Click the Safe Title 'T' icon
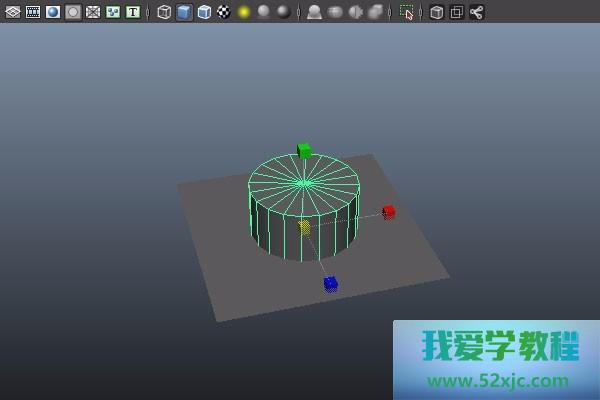Image resolution: width=600 pixels, height=400 pixels. pyautogui.click(x=133, y=12)
